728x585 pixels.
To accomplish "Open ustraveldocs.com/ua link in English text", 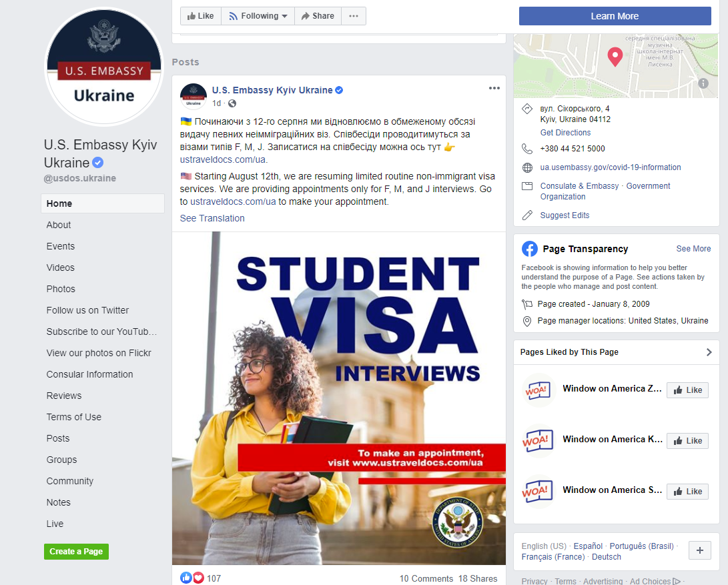I will pos(233,201).
